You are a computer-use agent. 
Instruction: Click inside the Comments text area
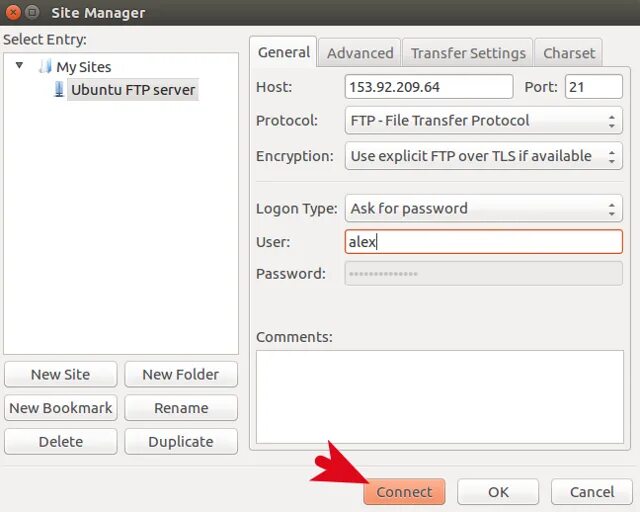(x=440, y=397)
